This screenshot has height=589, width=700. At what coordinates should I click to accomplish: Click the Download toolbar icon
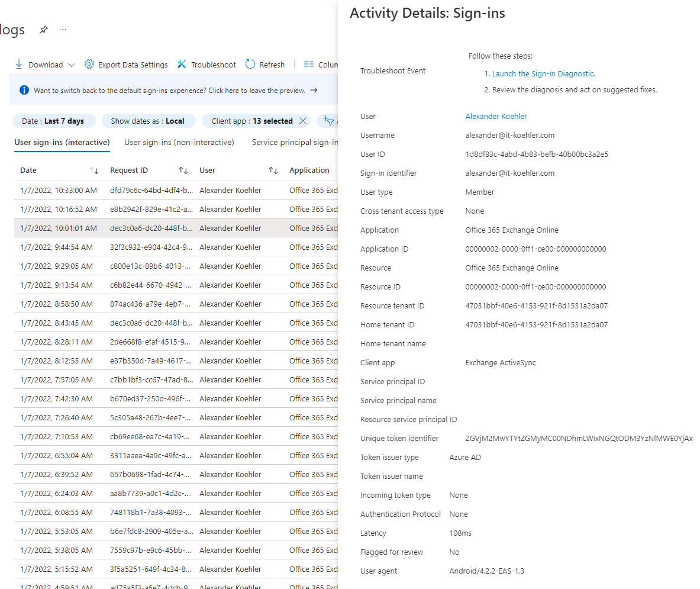19,65
